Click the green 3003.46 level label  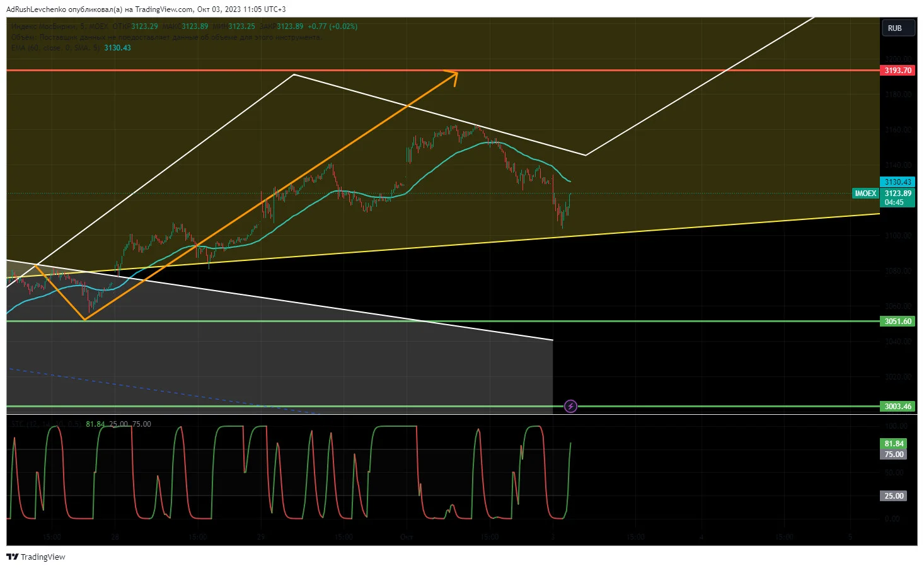pos(898,407)
